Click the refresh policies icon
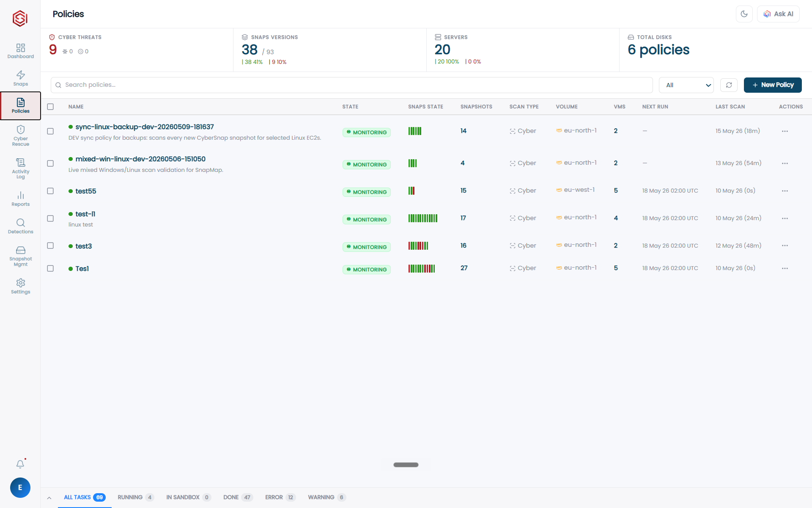The height and width of the screenshot is (508, 812). [x=729, y=85]
